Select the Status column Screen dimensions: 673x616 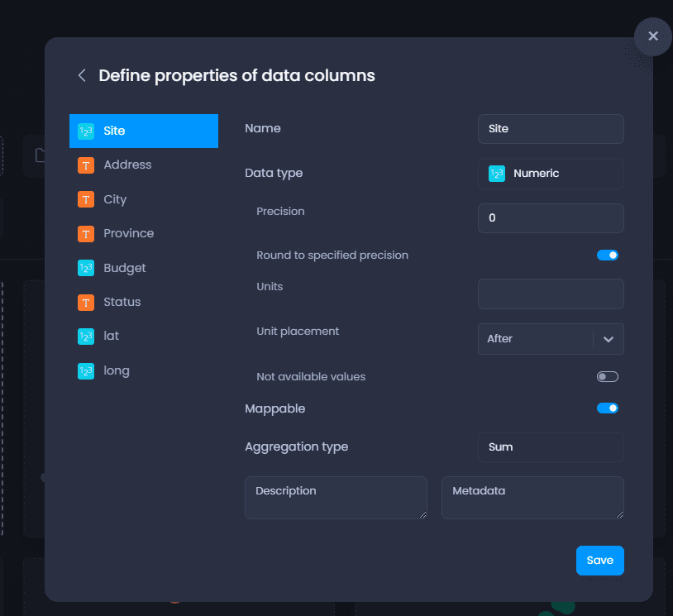[x=144, y=302]
